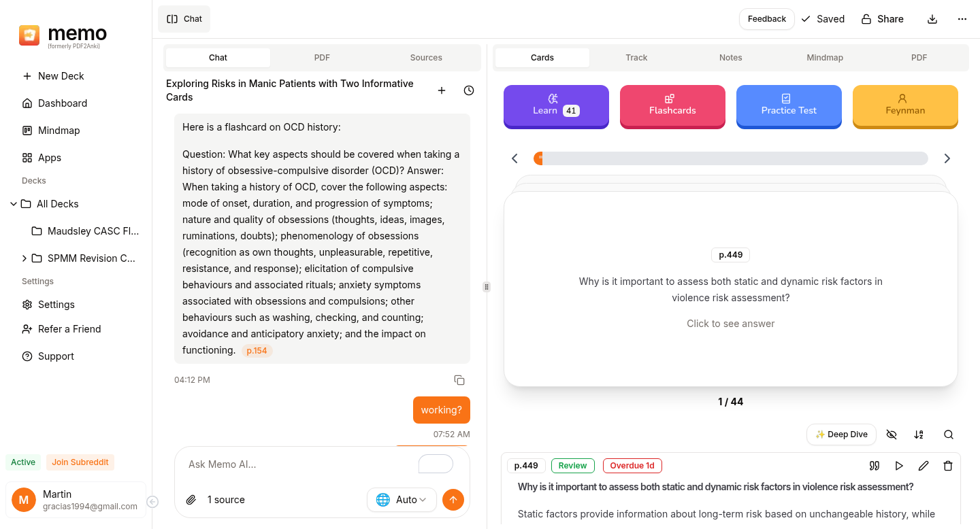This screenshot has height=529, width=980.
Task: Open card search magnifier icon
Action: [x=949, y=434]
